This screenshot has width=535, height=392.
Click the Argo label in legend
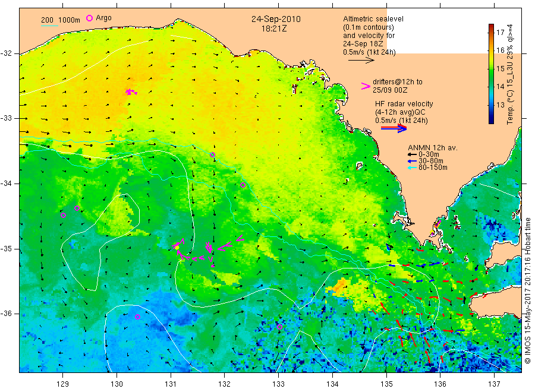coord(103,18)
